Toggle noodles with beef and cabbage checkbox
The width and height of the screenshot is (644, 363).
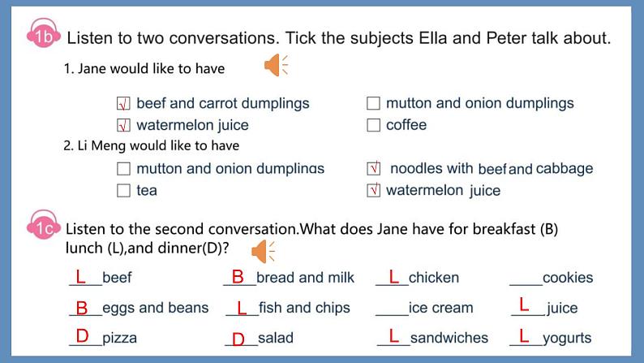coord(373,169)
